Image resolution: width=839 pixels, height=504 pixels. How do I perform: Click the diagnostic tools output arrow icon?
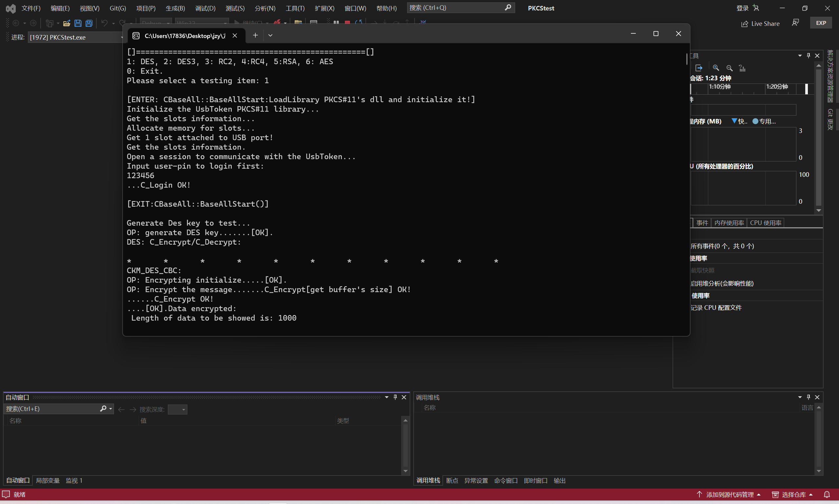point(699,68)
